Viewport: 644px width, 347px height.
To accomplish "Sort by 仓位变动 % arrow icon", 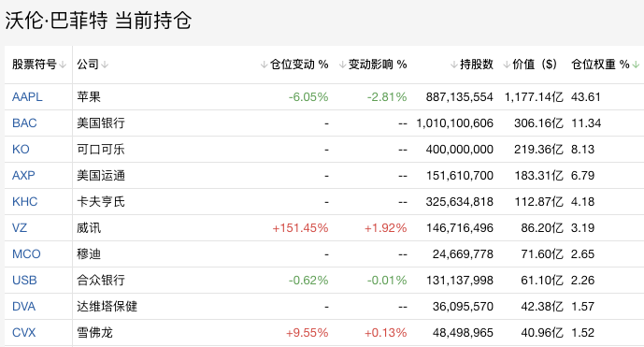I will pyautogui.click(x=265, y=65).
